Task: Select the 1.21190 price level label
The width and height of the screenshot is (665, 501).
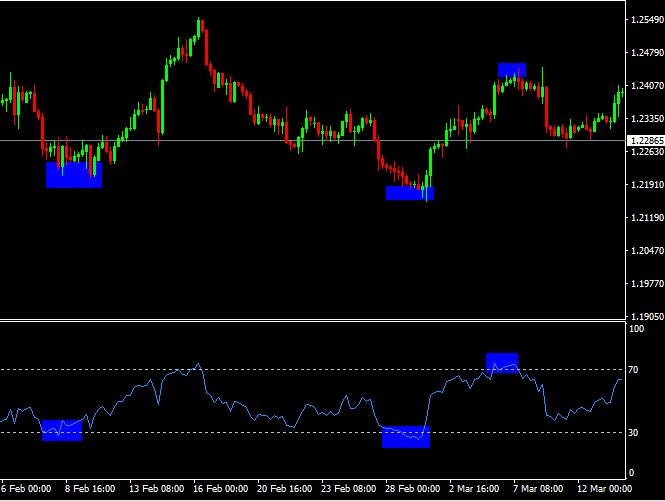Action: [647, 218]
